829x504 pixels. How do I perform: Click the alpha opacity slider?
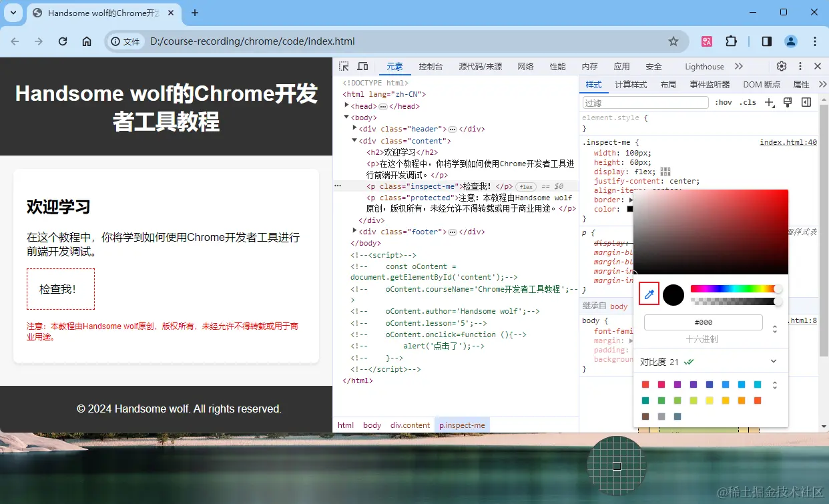(x=734, y=302)
